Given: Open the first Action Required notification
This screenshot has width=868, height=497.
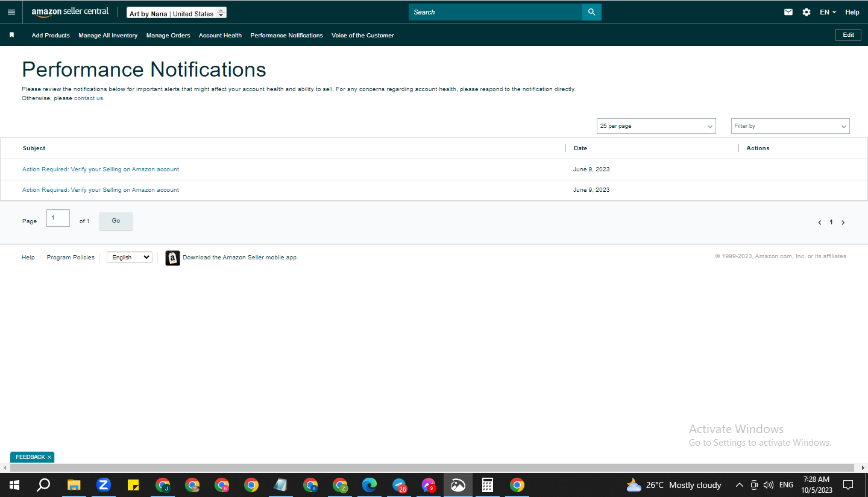Looking at the screenshot, I should coord(101,169).
